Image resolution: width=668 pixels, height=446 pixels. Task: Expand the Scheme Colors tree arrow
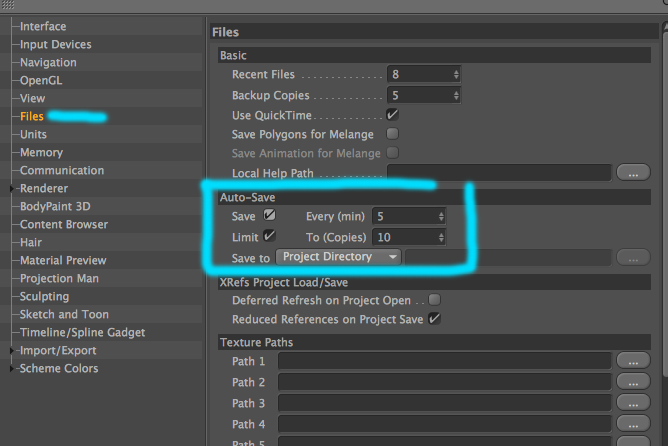[12, 368]
